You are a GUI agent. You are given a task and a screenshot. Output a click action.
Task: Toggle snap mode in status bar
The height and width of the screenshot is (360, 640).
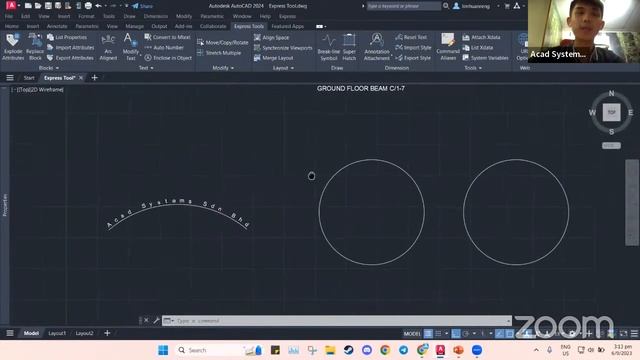click(x=438, y=333)
